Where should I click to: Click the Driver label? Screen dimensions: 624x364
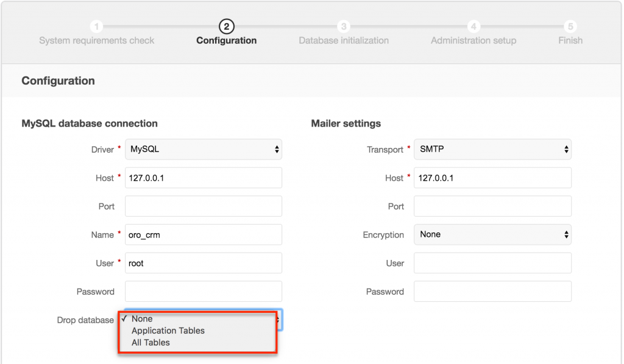tap(102, 150)
